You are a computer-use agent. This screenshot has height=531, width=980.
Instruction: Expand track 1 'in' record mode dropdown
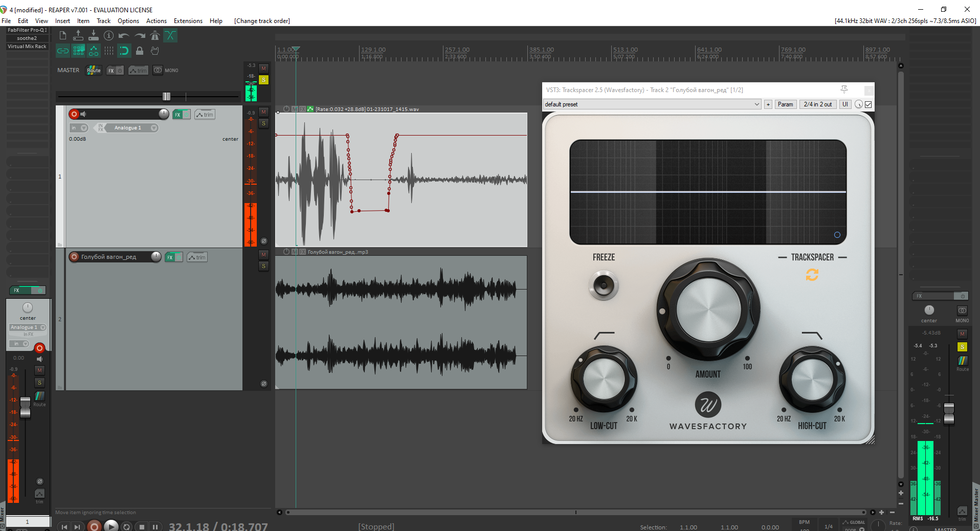point(79,128)
